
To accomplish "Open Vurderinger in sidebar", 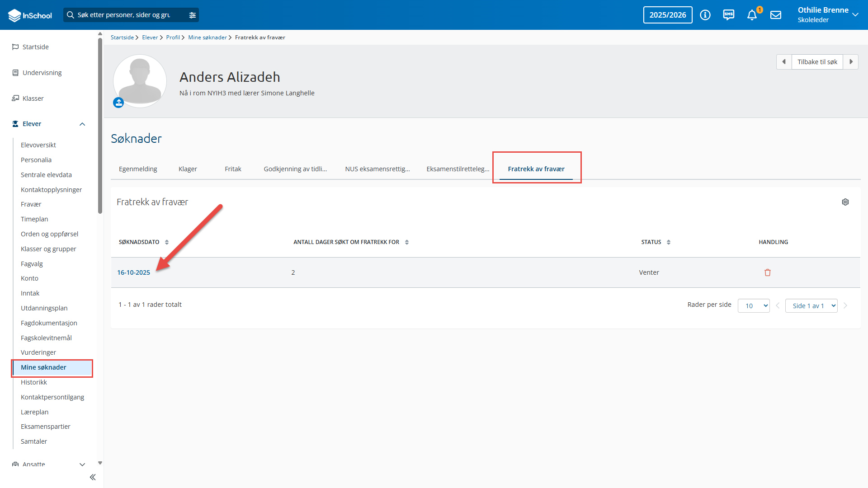I will (x=38, y=352).
